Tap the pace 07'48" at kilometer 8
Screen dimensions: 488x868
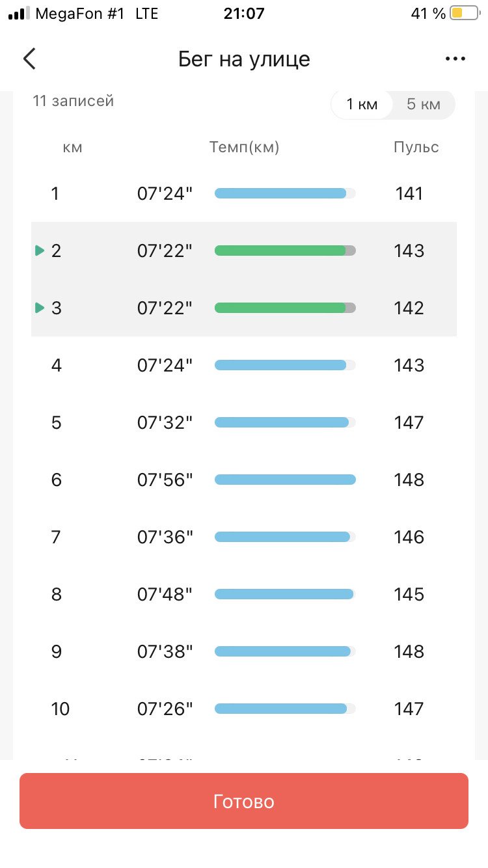(165, 594)
